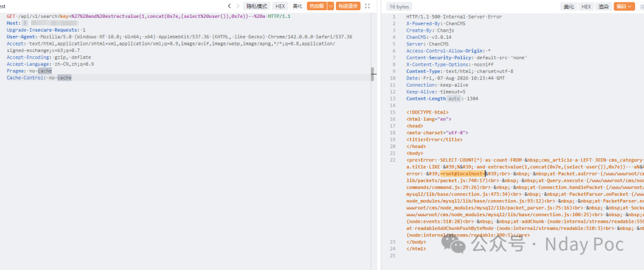Image resolution: width=644 pixels, height=270 pixels.
Task: Go to the previous request with the left arrow
Action: pos(229,6)
